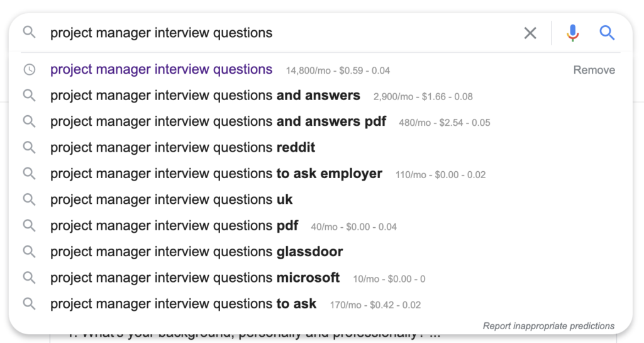Click the magnifier icon next to the uk suggestion
Image resolution: width=644 pixels, height=343 pixels.
tap(29, 200)
